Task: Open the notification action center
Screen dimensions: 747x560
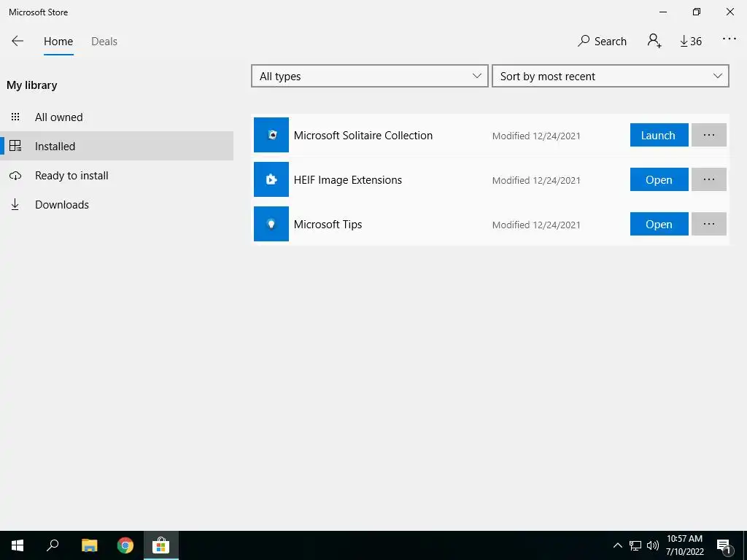Action: [x=724, y=545]
